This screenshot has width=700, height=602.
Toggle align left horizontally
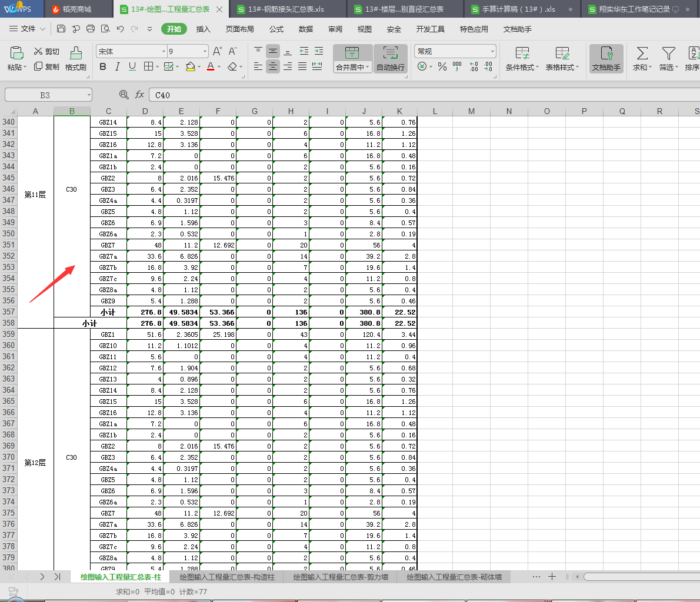coord(258,66)
